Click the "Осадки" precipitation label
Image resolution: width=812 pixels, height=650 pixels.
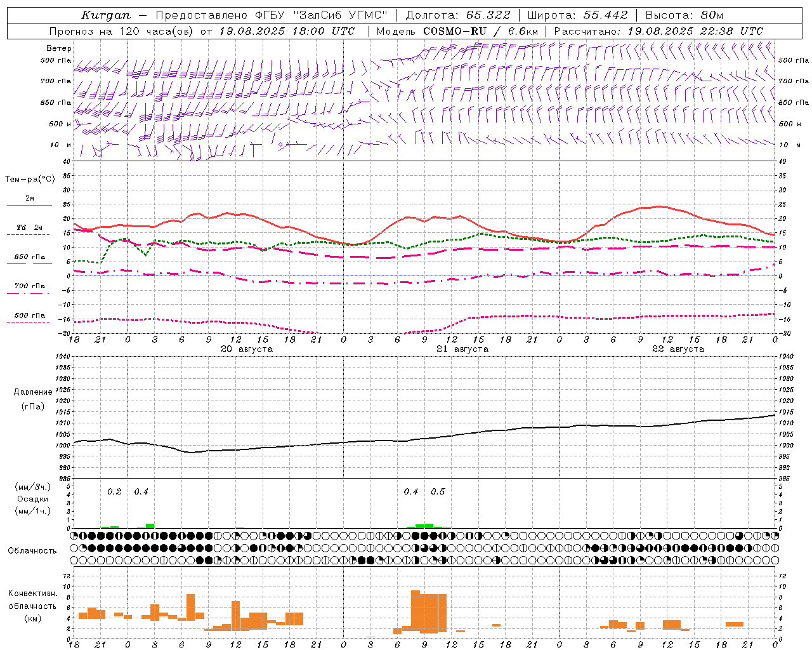click(33, 499)
